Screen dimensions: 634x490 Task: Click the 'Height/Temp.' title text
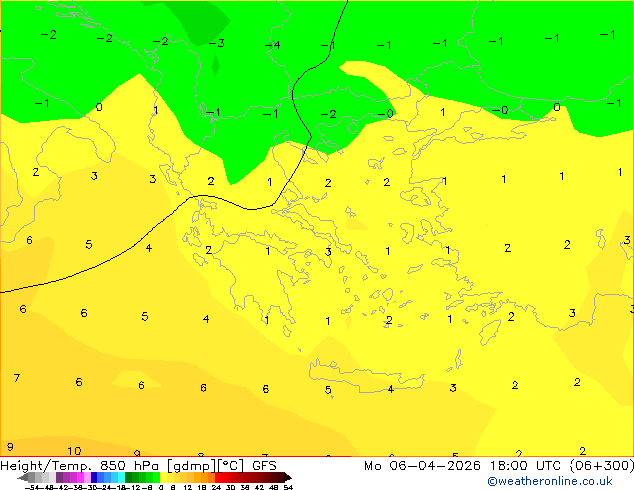click(46, 466)
